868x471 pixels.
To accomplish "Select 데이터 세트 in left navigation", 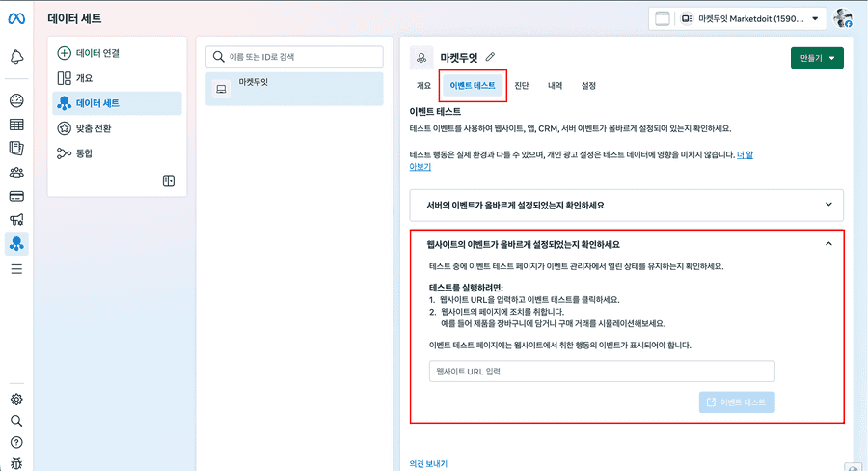I will pyautogui.click(x=117, y=103).
